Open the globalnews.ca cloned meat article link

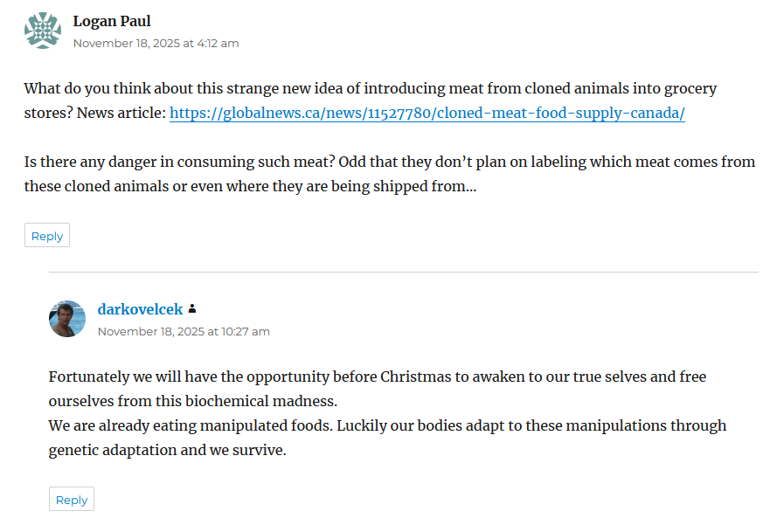click(x=427, y=114)
